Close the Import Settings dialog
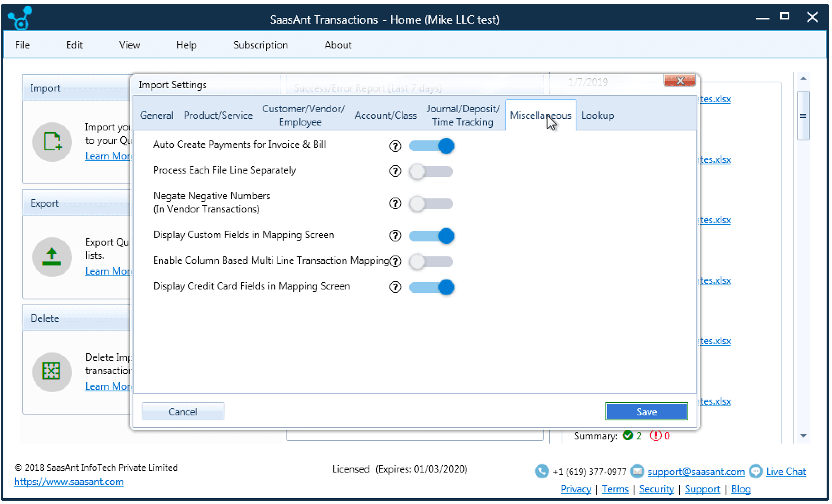832x504 pixels. (680, 81)
